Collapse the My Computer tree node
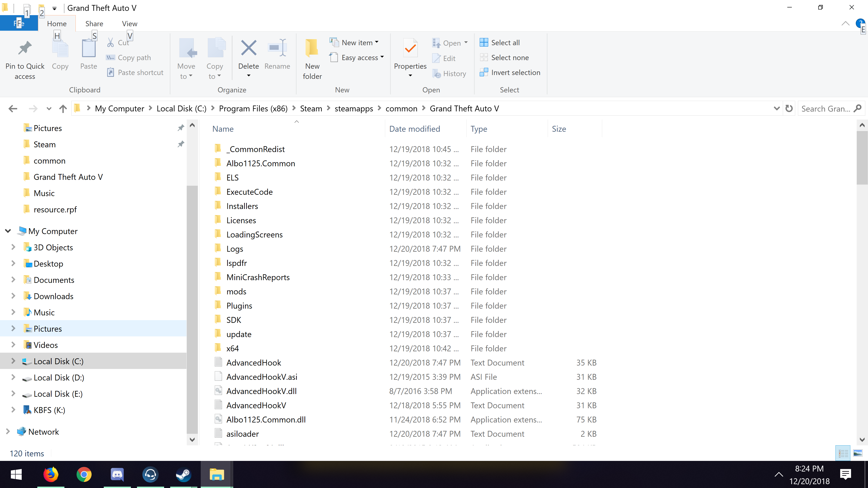 (x=8, y=231)
